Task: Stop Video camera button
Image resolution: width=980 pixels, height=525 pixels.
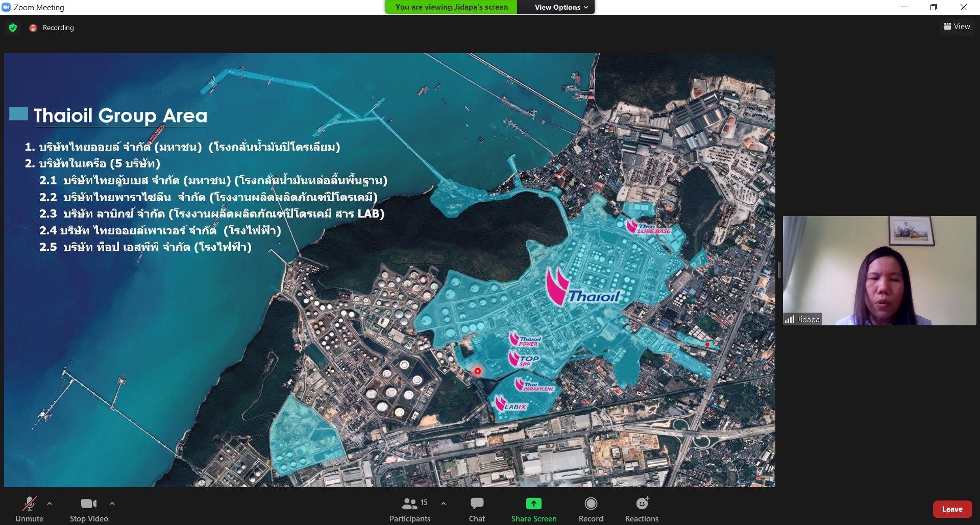Action: 89,509
